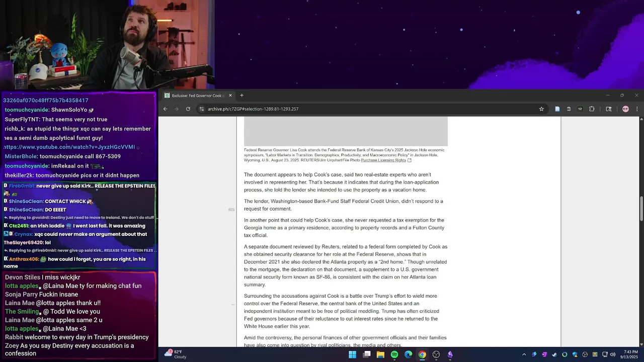The width and height of the screenshot is (644, 362).
Task: Open the Chrome Extensions puzzle menu
Action: coord(592,109)
